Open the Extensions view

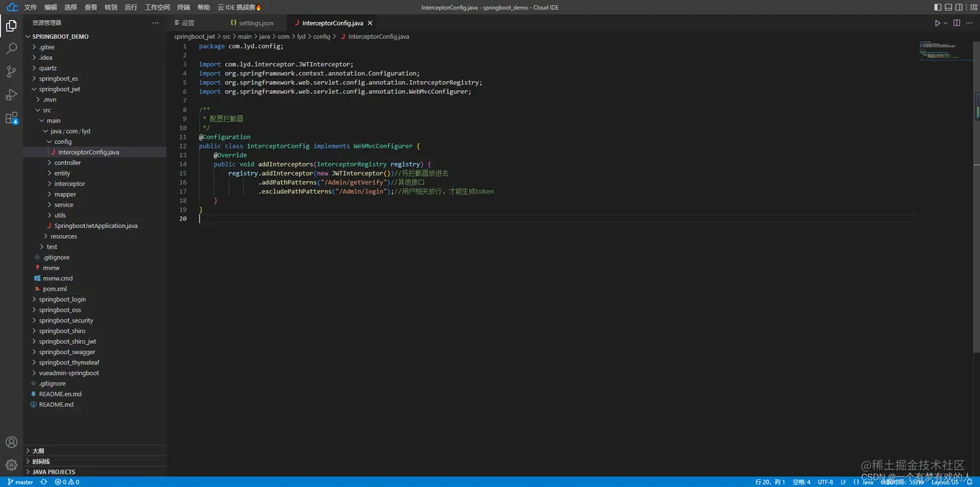click(x=12, y=118)
